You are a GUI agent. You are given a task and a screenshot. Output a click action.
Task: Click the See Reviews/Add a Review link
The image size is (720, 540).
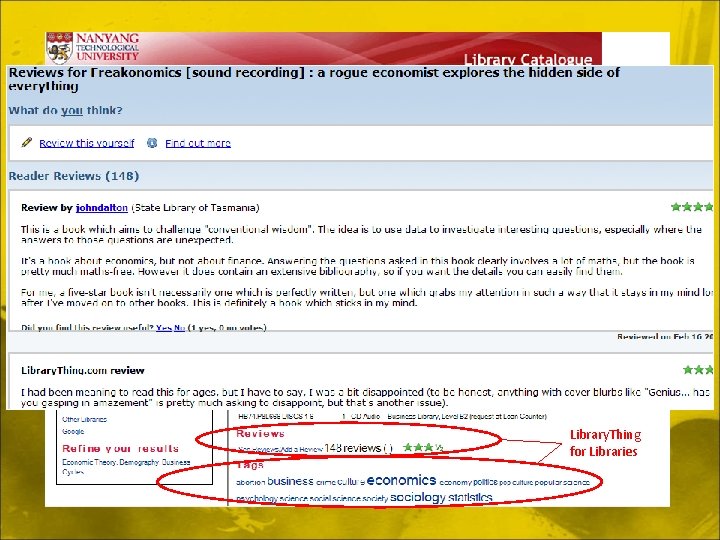pyautogui.click(x=280, y=450)
